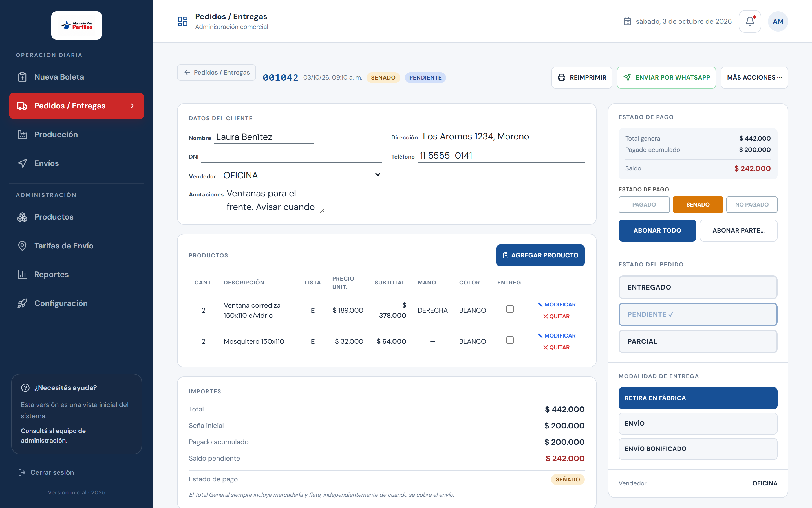
Task: Open the Vendedor OFICINA dropdown
Action: pos(300,175)
